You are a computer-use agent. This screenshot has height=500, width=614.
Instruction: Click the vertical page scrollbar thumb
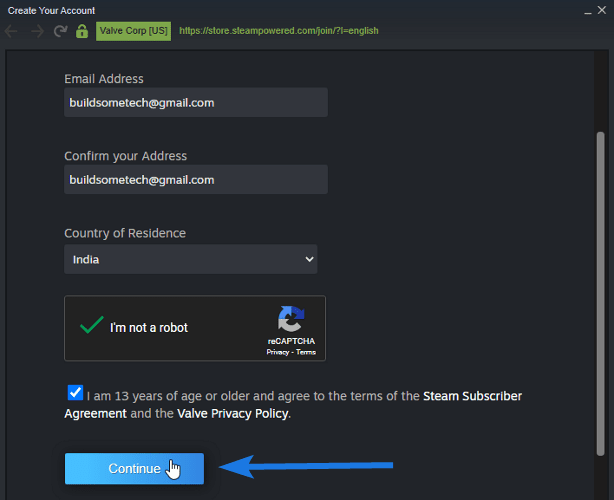pyautogui.click(x=600, y=294)
